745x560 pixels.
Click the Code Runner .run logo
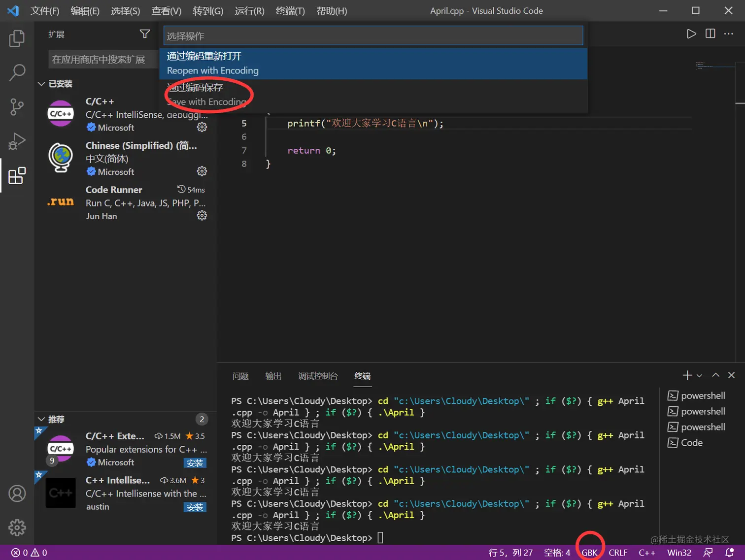[x=61, y=202]
